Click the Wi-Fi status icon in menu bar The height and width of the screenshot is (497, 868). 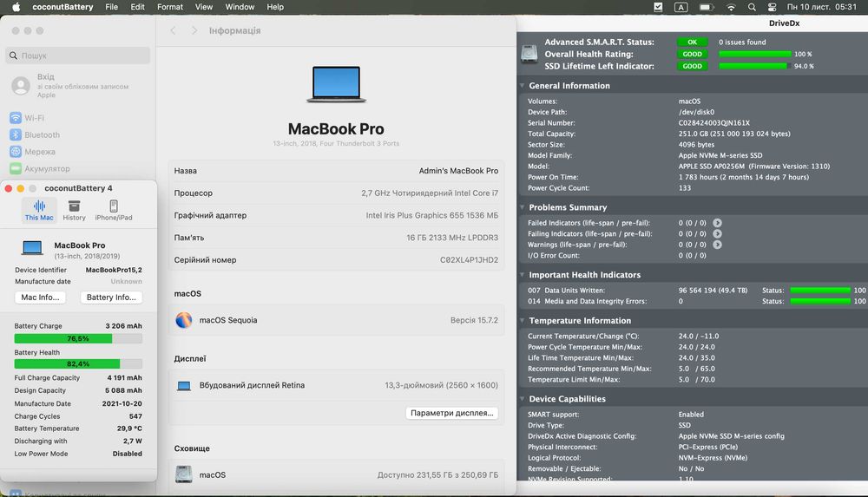pyautogui.click(x=731, y=7)
